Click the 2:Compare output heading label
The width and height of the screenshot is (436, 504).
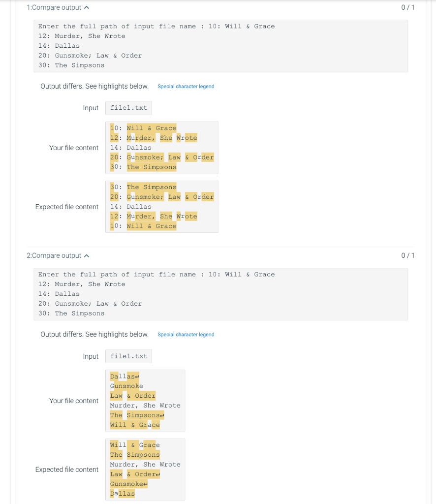point(54,255)
